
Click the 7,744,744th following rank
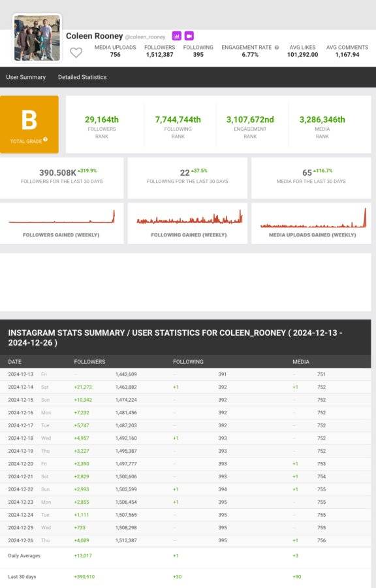pos(178,120)
